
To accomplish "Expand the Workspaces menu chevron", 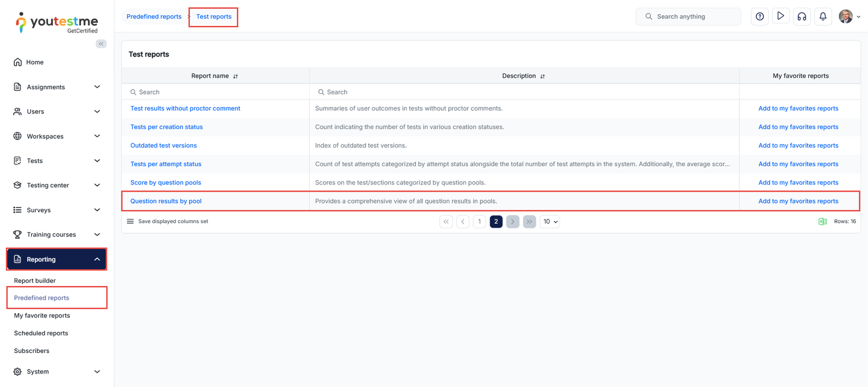I will [97, 136].
